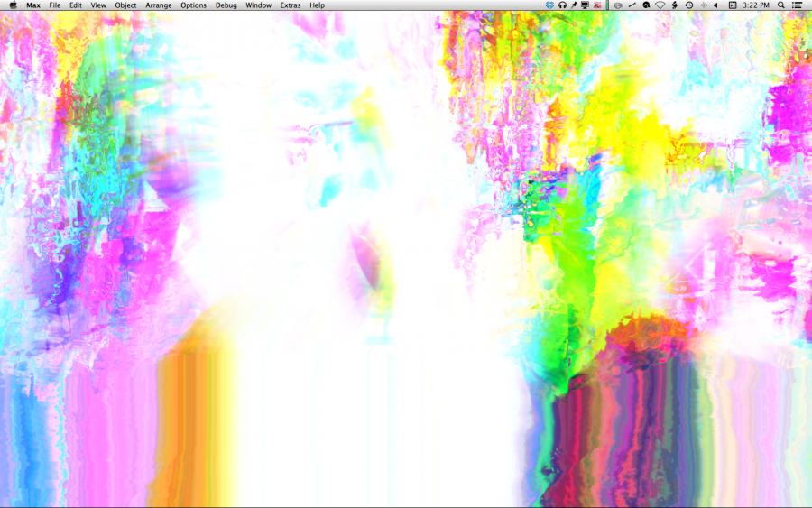Image resolution: width=812 pixels, height=508 pixels.
Task: Click the Dropbox menu bar icon
Action: coord(550,5)
